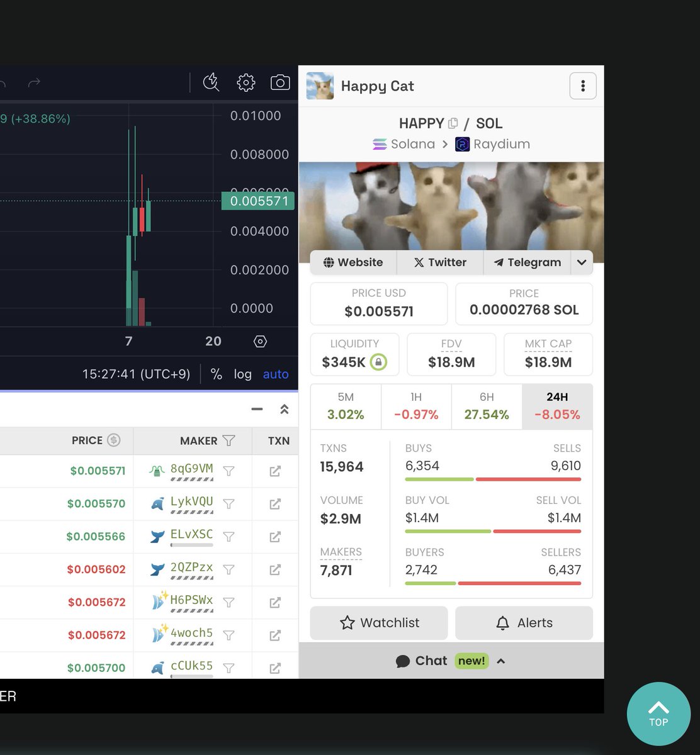Click the FDV $18.9M box
This screenshot has height=755, width=700.
click(451, 354)
